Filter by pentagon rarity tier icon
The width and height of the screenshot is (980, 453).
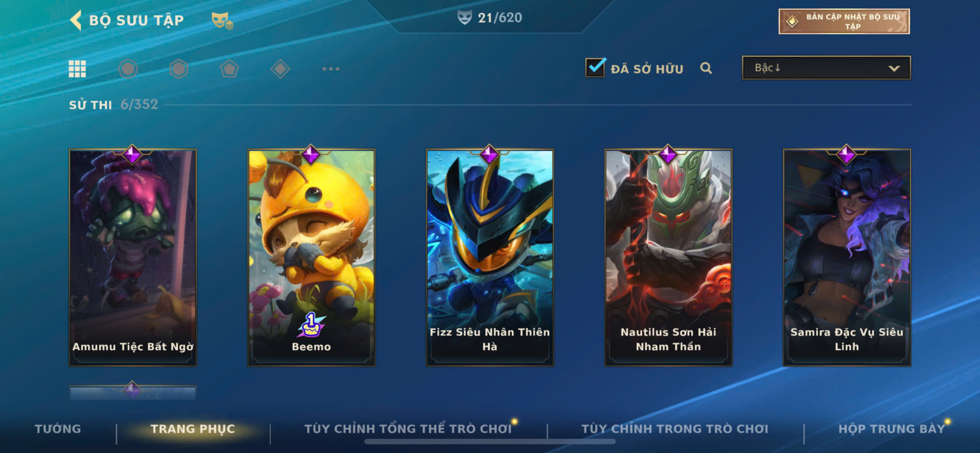[x=229, y=69]
